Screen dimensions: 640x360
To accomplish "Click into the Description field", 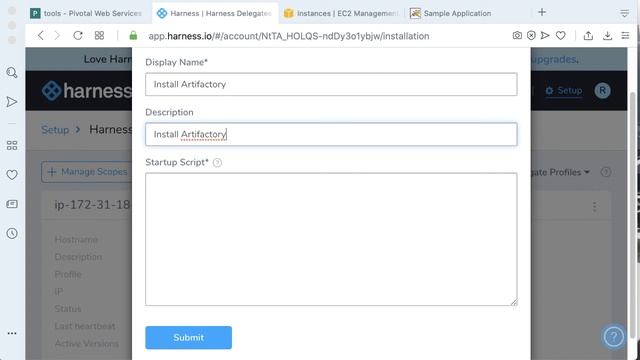I will coord(331,134).
